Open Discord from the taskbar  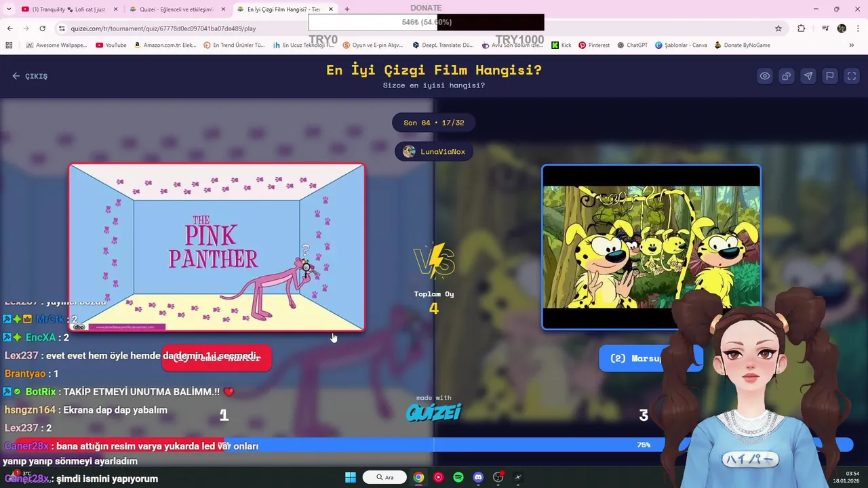click(x=478, y=477)
